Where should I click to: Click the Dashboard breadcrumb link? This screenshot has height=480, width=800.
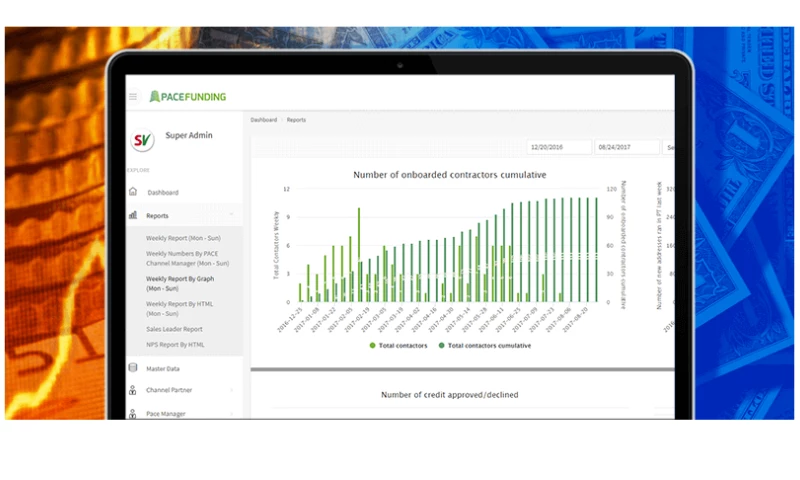(x=263, y=120)
